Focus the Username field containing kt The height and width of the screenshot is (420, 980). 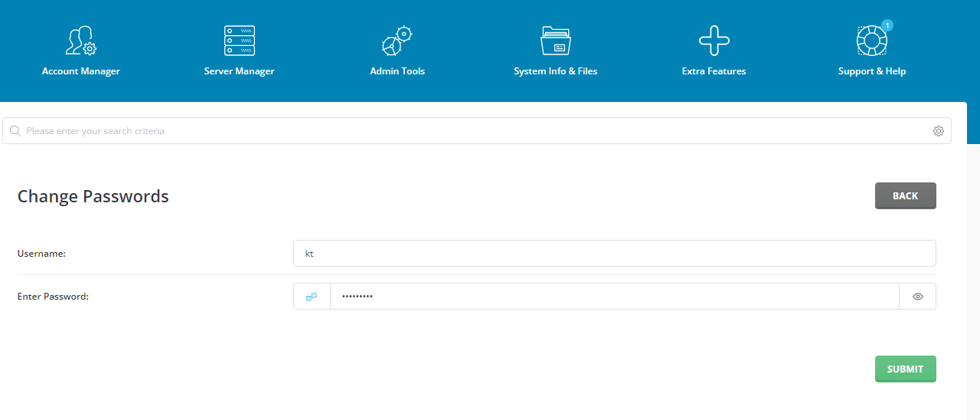(x=614, y=254)
